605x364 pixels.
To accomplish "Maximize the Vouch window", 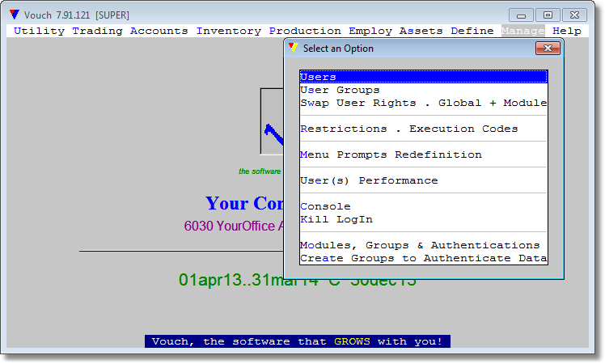I will pos(548,15).
